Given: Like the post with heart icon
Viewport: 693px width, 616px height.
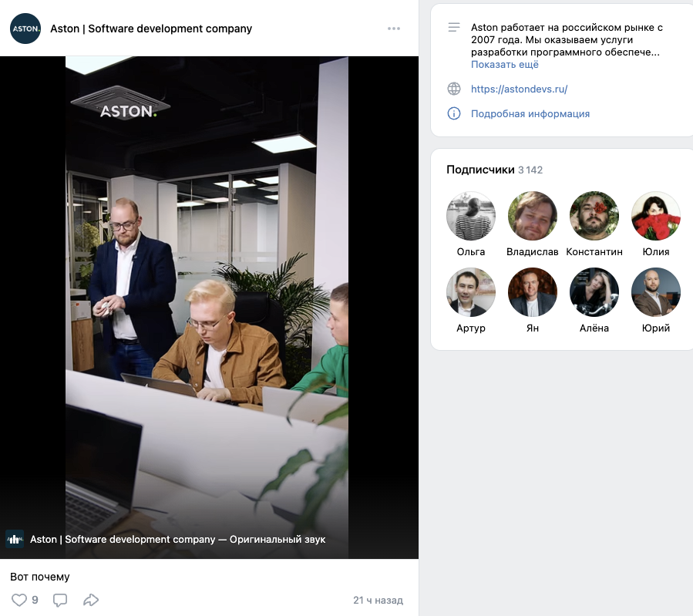Looking at the screenshot, I should coord(19,600).
